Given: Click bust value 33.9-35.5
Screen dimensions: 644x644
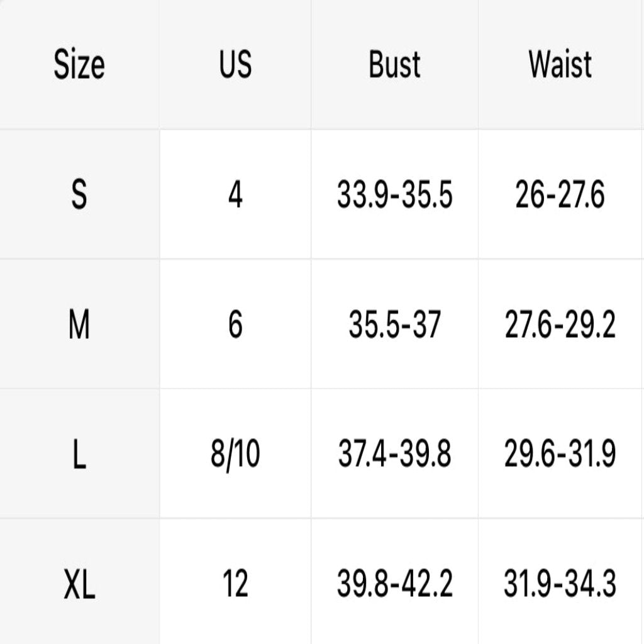Looking at the screenshot, I should click(394, 195).
